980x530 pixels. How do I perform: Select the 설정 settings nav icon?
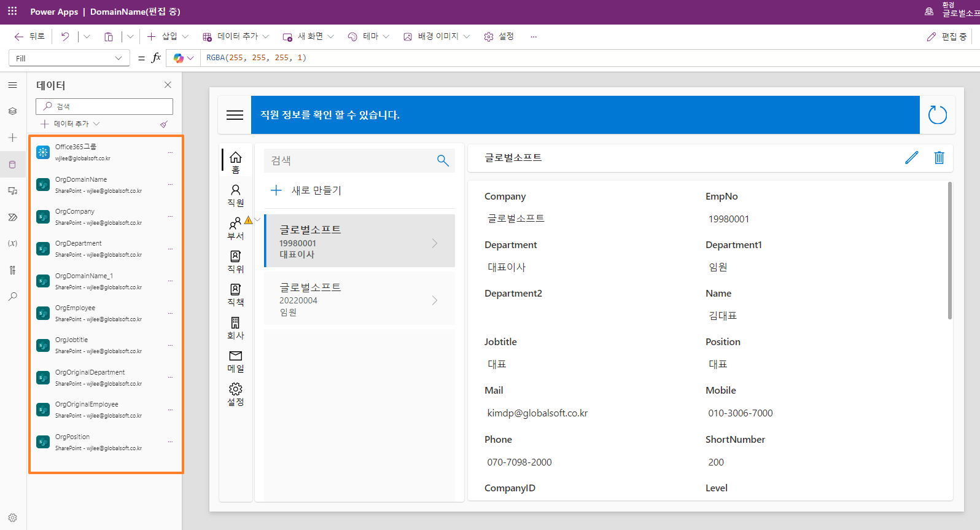coord(236,394)
